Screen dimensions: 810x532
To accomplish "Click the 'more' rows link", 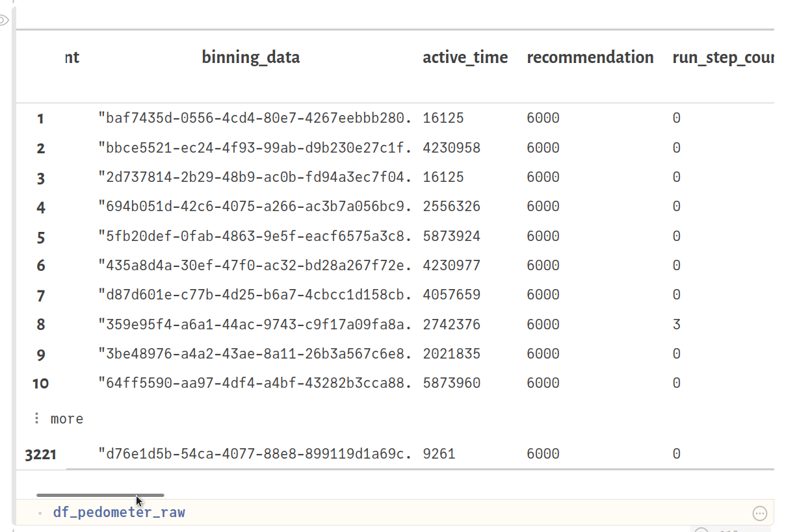I will (x=67, y=419).
